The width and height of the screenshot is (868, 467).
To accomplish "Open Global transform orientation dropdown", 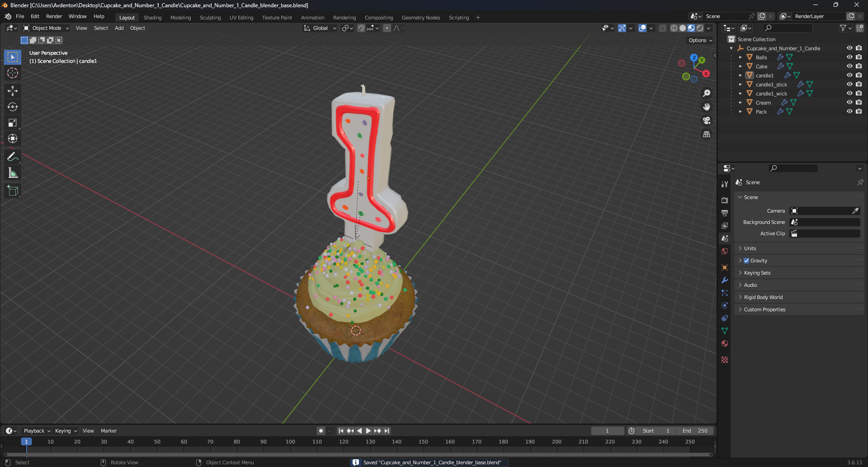I will point(320,28).
